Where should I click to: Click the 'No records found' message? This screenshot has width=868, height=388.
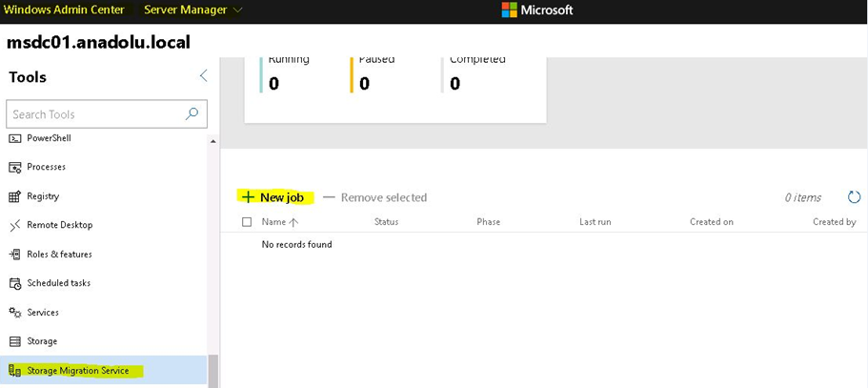tap(296, 244)
